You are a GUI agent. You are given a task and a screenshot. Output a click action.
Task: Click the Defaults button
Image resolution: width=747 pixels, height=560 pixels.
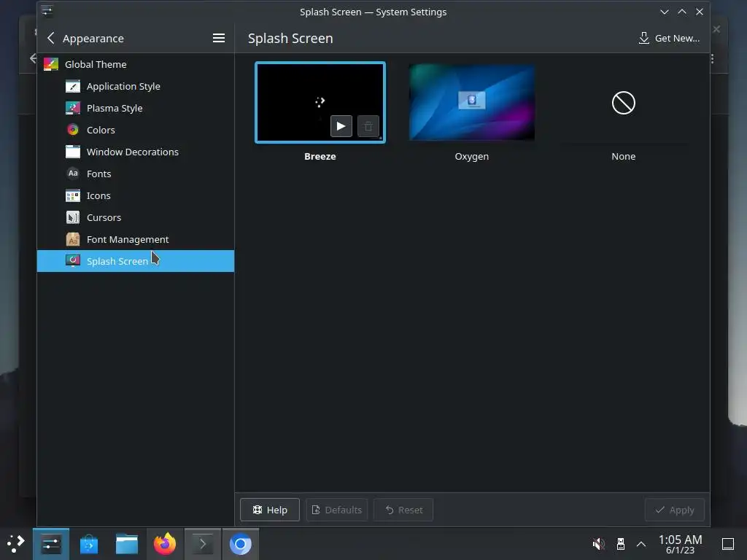click(336, 510)
